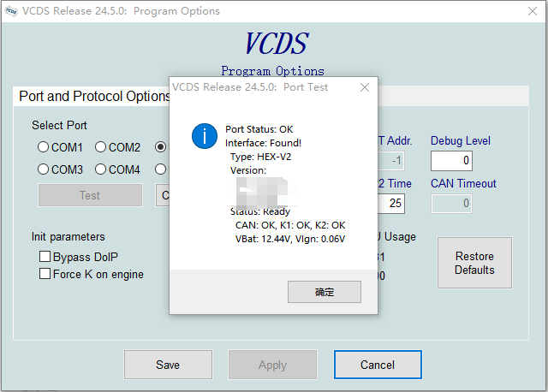Click the CAN Timeout label
This screenshot has height=392, width=548.
[x=463, y=183]
